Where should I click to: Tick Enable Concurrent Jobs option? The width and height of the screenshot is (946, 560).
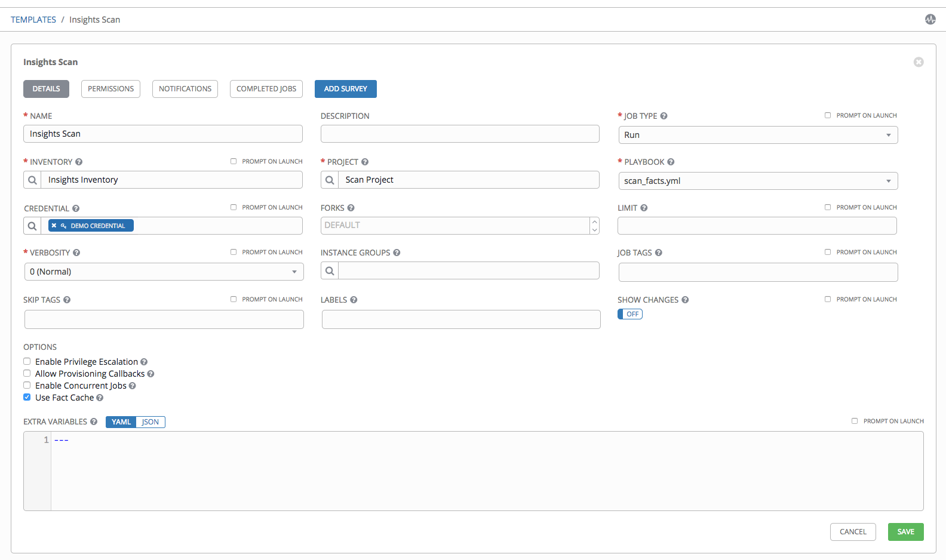click(x=27, y=385)
